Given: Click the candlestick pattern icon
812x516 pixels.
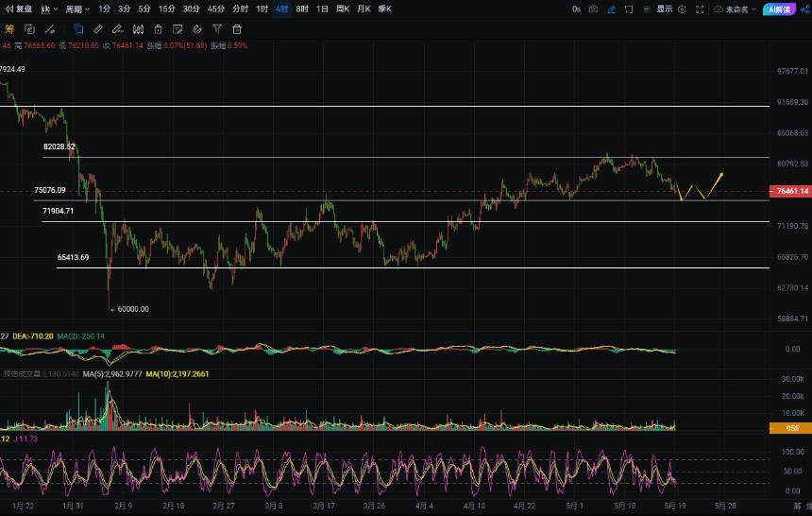Looking at the screenshot, I should tap(138, 29).
